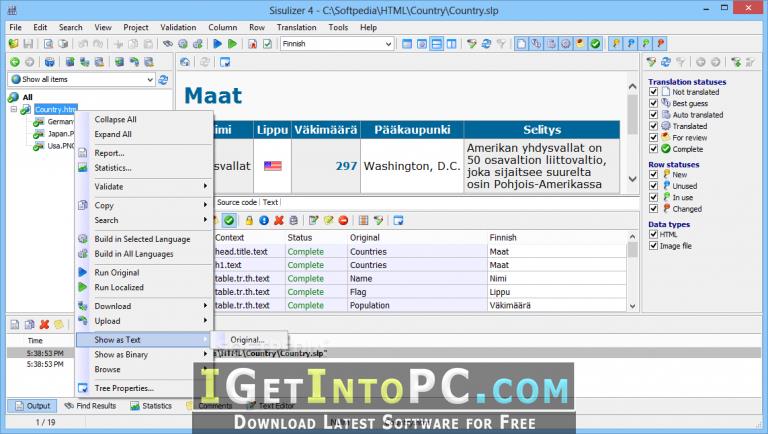Uncheck the Image file checkbox
The height and width of the screenshot is (434, 768).
click(x=653, y=245)
